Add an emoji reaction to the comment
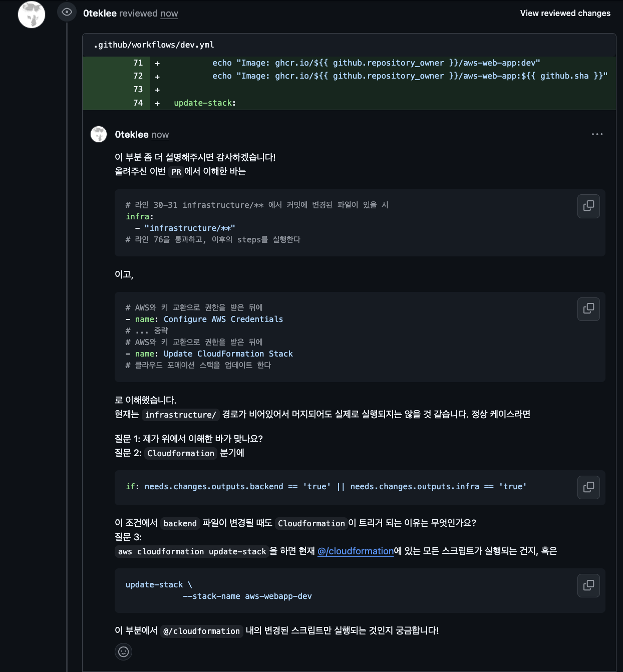The image size is (623, 672). (124, 652)
